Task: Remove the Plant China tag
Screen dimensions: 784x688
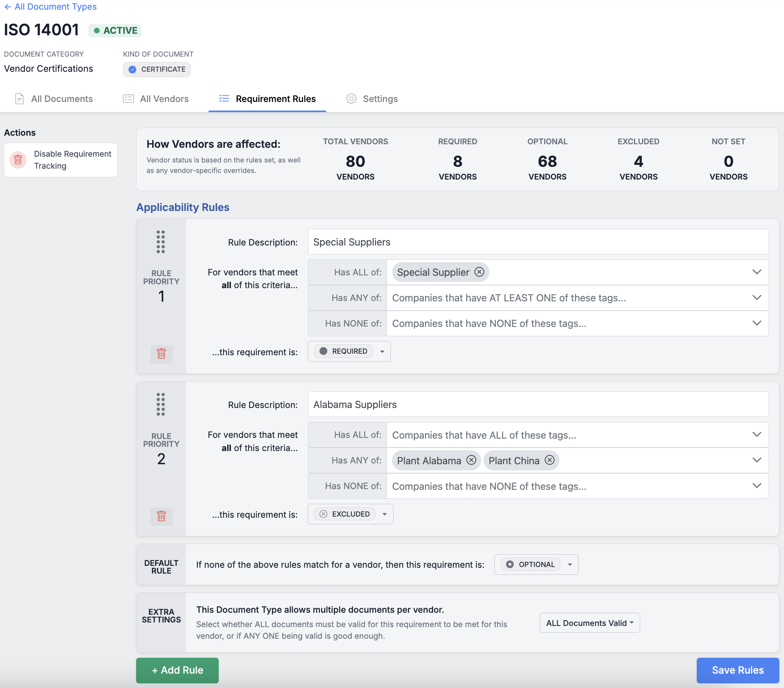Action: tap(549, 460)
